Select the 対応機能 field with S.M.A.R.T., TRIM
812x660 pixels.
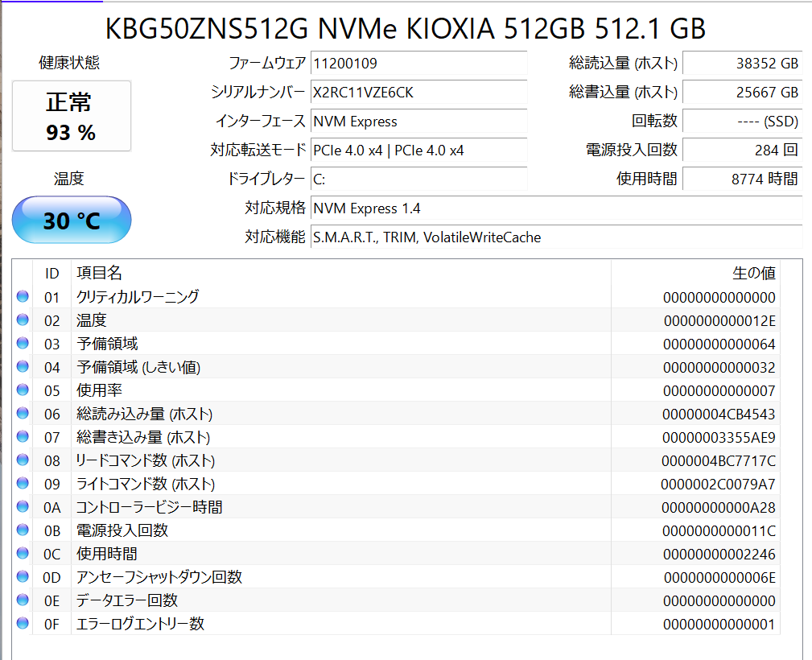tap(556, 237)
